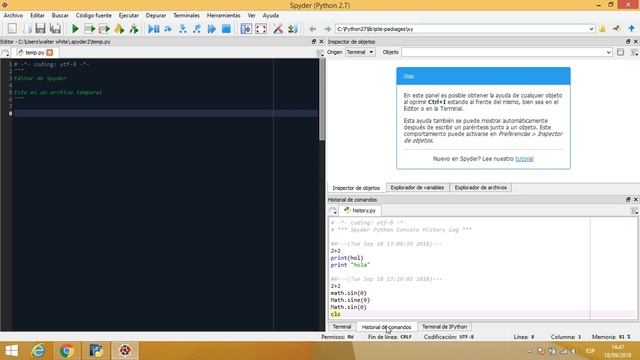Select the history.py tab
The image size is (640, 360).
pyautogui.click(x=360, y=211)
